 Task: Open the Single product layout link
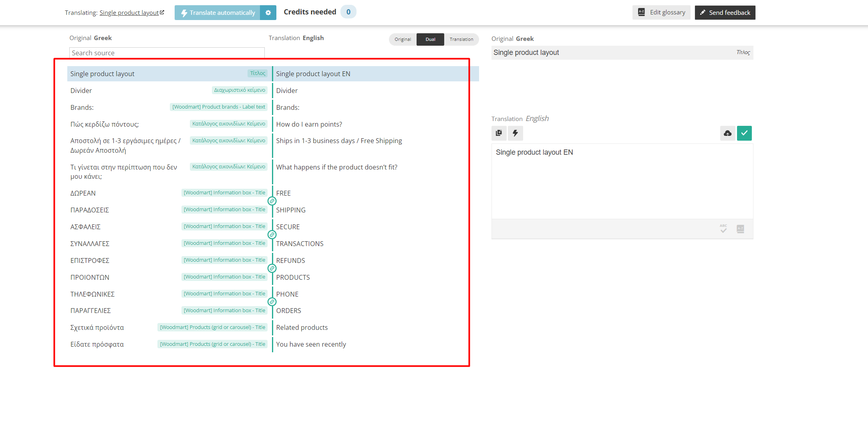[x=132, y=13]
